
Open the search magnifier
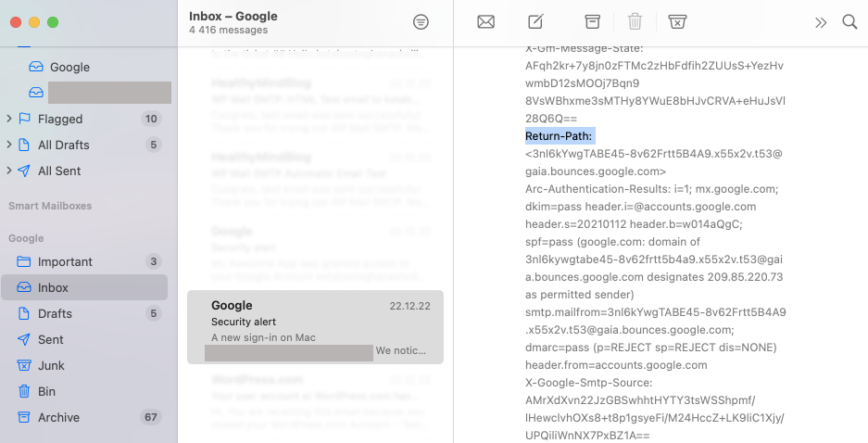click(x=849, y=21)
